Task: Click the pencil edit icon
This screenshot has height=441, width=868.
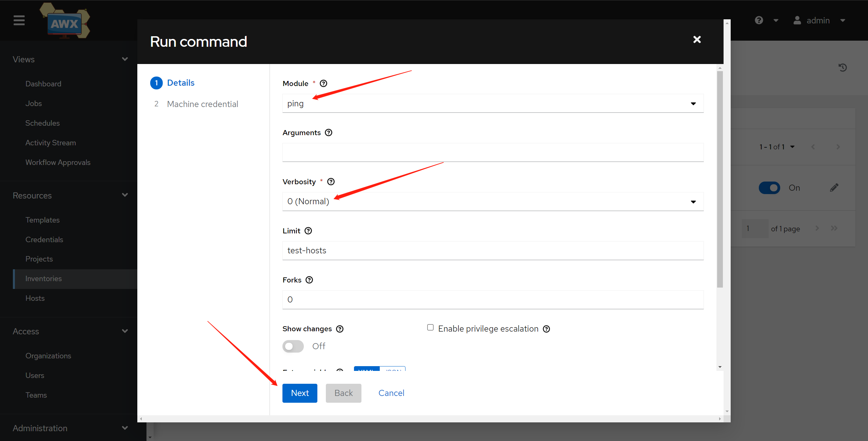Action: 834,188
